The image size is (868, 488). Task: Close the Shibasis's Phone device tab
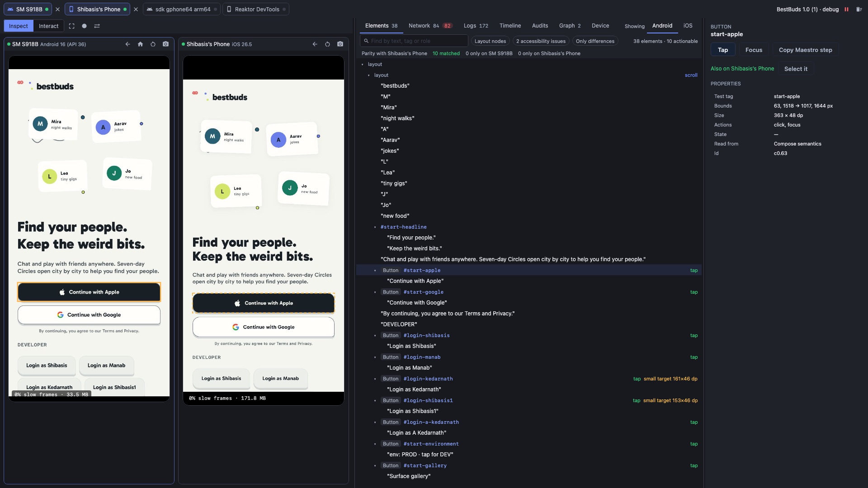point(136,9)
